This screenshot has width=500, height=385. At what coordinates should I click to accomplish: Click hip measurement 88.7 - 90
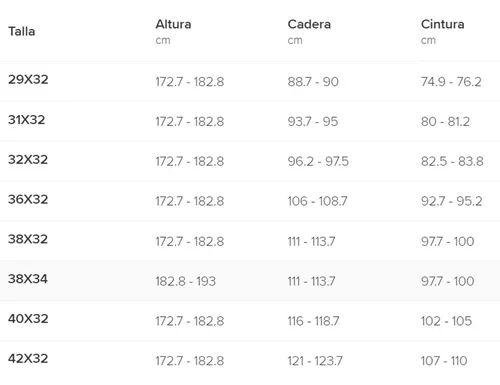tap(313, 82)
